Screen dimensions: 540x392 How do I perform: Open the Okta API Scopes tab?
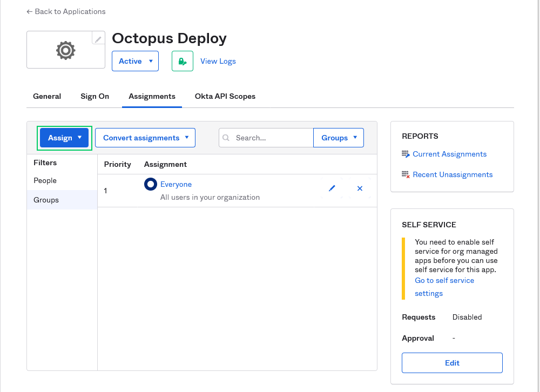pos(225,96)
